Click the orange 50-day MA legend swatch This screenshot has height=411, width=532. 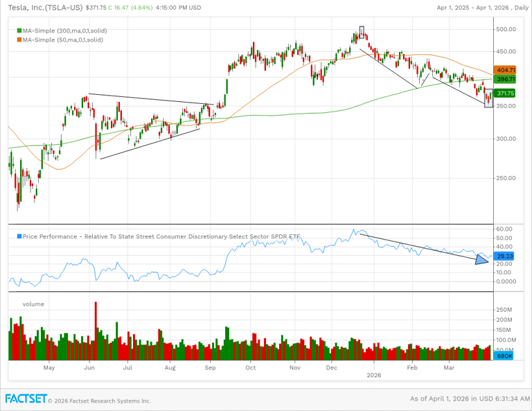(19, 40)
